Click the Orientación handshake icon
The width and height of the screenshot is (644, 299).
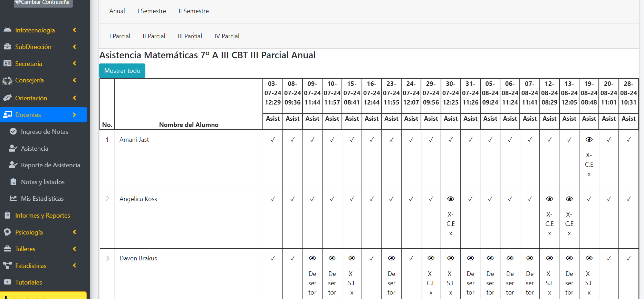pos(7,98)
